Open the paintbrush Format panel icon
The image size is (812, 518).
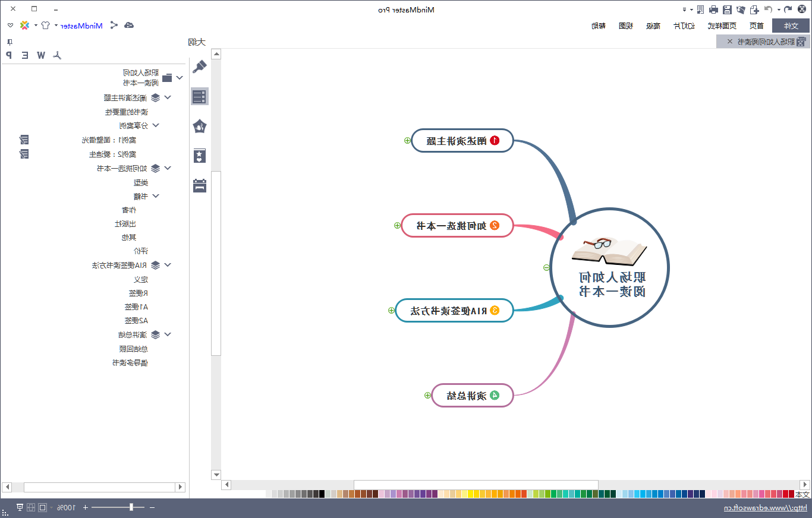200,67
